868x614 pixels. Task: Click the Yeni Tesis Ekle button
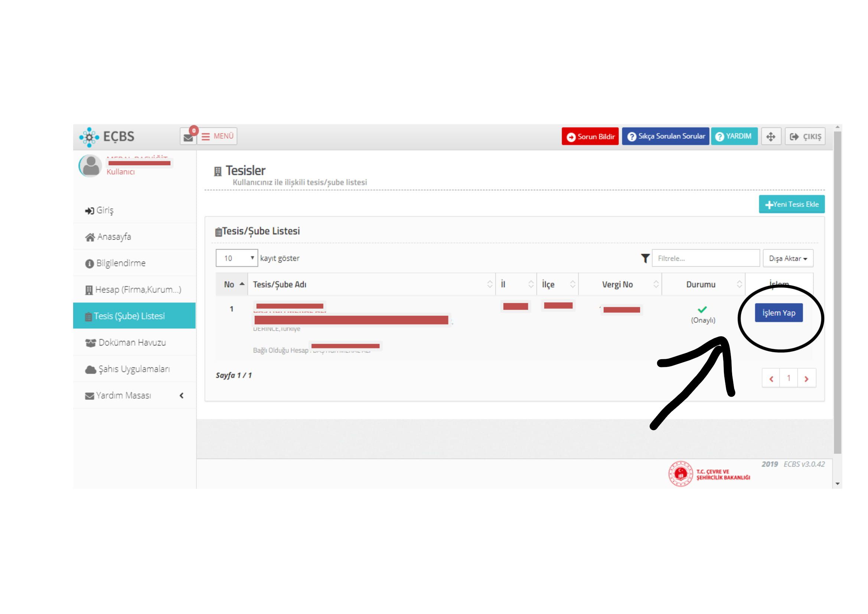791,204
